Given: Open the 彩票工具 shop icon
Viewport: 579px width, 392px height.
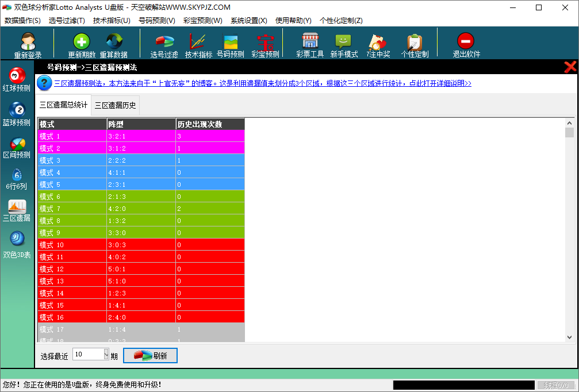Looking at the screenshot, I should click(310, 41).
